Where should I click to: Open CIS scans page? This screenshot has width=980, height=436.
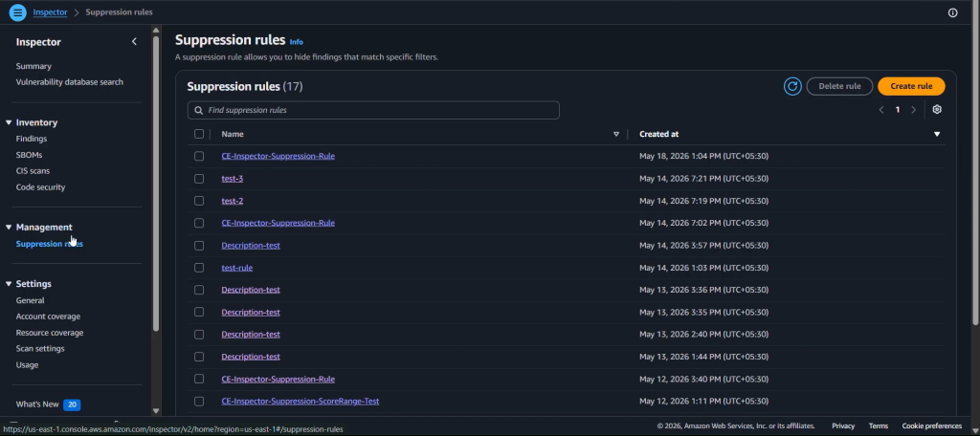click(33, 170)
